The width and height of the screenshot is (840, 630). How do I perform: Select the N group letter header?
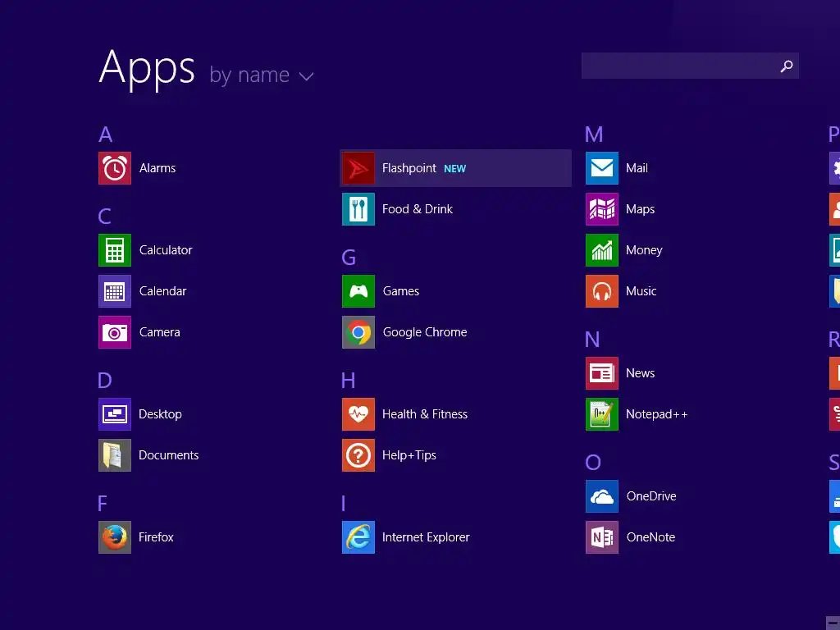[x=592, y=340]
